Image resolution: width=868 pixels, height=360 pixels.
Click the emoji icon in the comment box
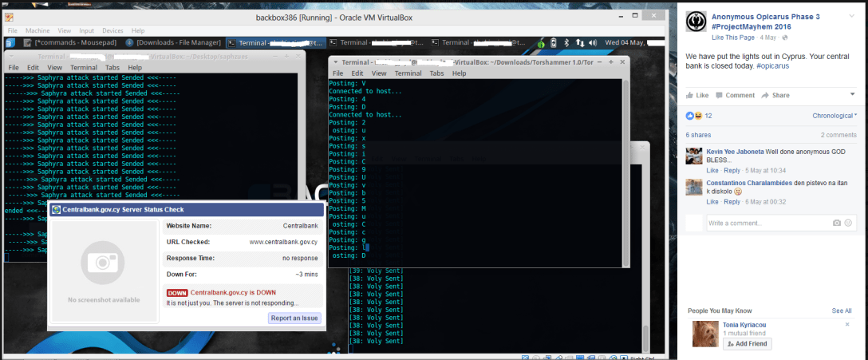click(x=849, y=223)
